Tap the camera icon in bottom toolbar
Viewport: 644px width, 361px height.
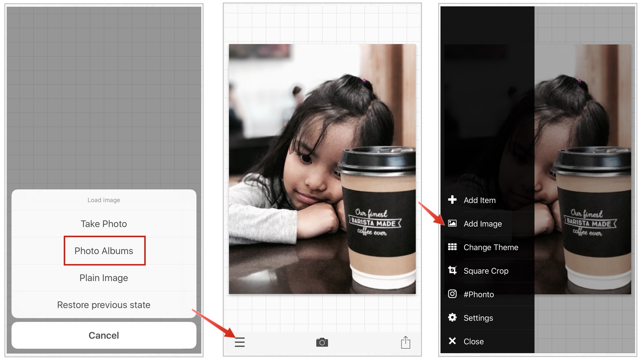322,342
